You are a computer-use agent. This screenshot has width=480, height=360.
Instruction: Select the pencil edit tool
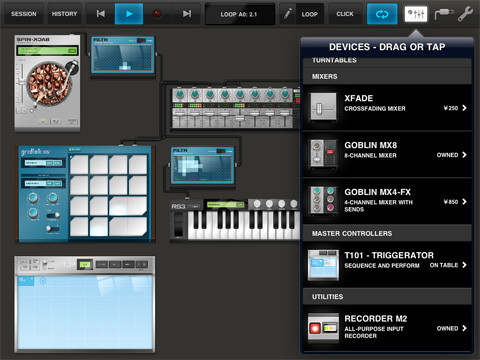pos(287,14)
